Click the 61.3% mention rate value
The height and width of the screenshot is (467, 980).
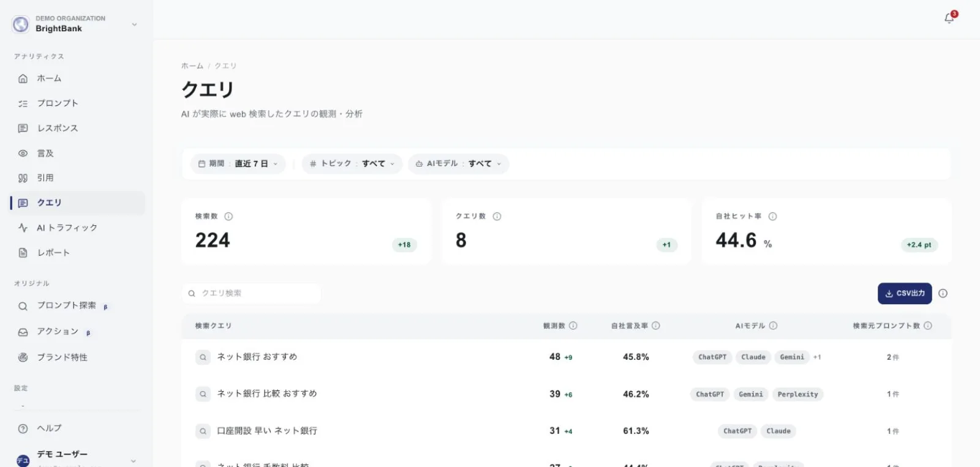[x=636, y=432]
